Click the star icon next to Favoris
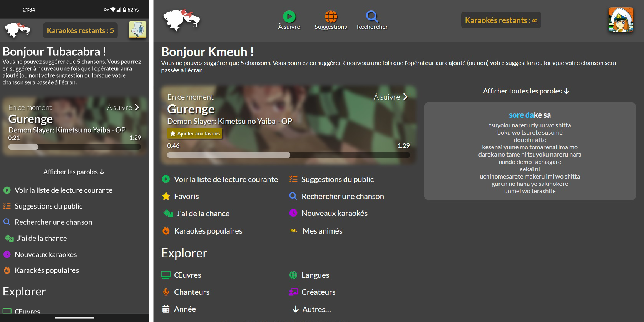Image resolution: width=644 pixels, height=322 pixels. point(166,196)
